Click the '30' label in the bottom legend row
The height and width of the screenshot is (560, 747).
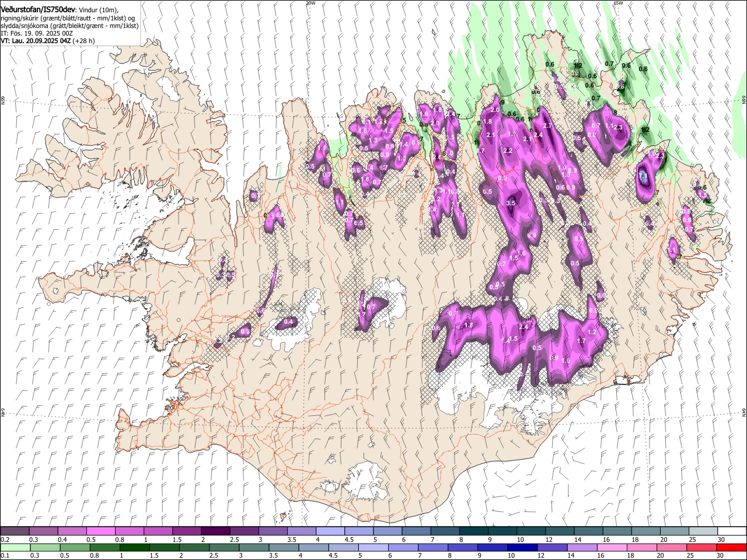pyautogui.click(x=720, y=555)
